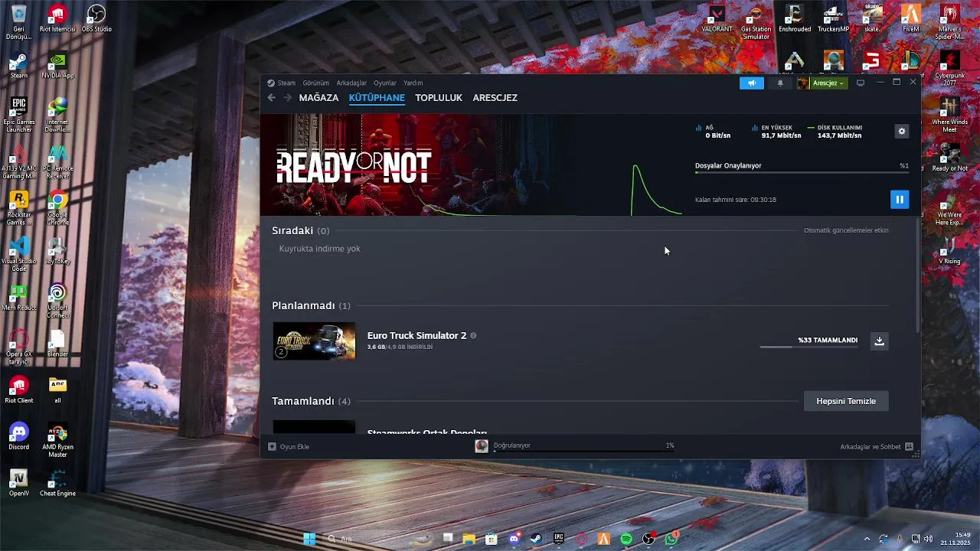Open VALORANT desktop shortcut
The width and height of the screenshot is (980, 551).
tap(717, 19)
